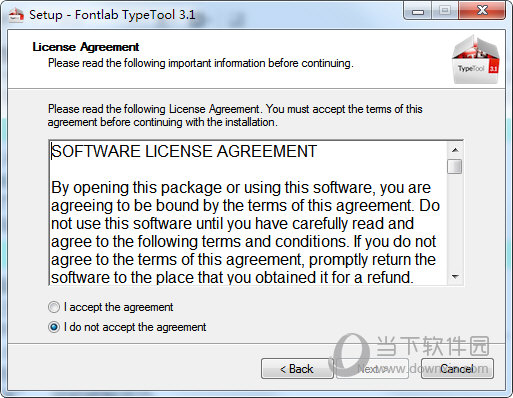Click the grayed-out Next button
The image size is (513, 398).
point(373,369)
